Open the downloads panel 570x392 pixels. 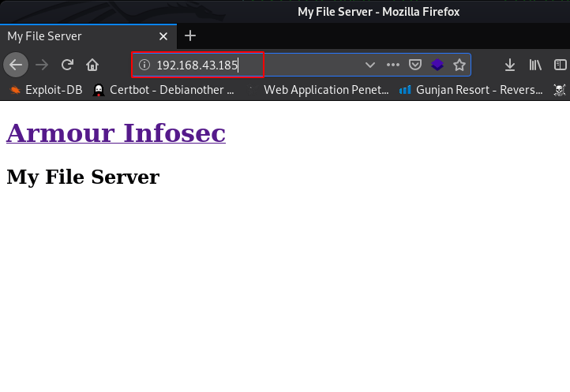(x=510, y=65)
